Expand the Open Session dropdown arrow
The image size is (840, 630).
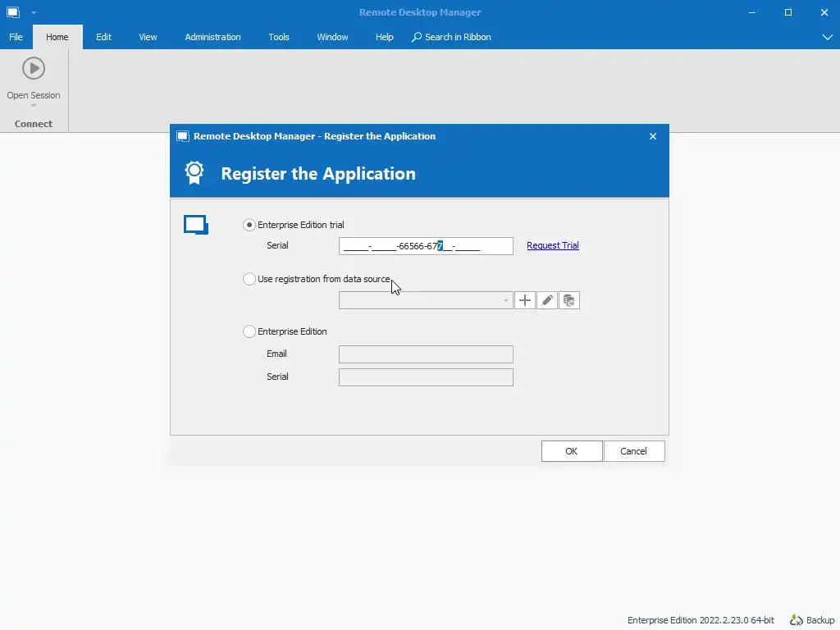coord(33,106)
